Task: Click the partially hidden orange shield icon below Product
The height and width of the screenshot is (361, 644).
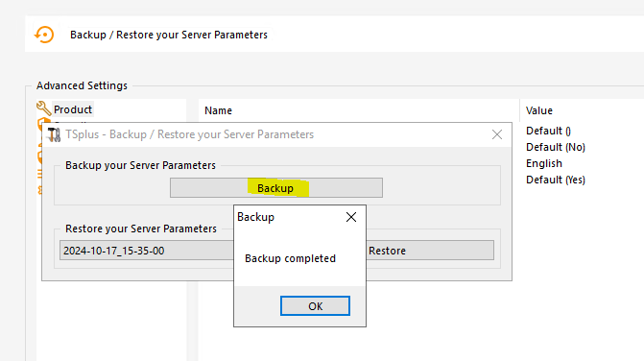Action: coord(44,120)
